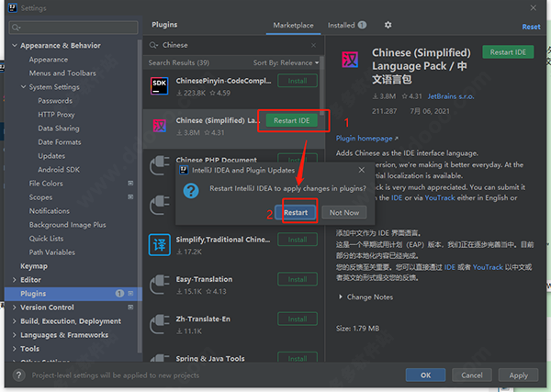This screenshot has width=551, height=392.
Task: Open the Android SDK settings page
Action: [x=59, y=170]
